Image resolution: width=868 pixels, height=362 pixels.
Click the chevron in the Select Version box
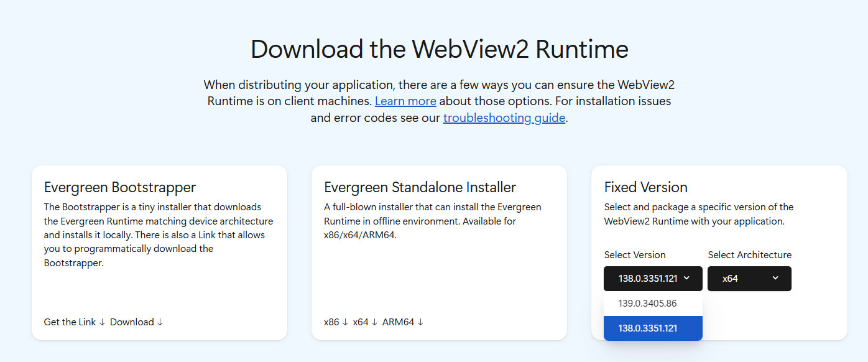coord(686,278)
